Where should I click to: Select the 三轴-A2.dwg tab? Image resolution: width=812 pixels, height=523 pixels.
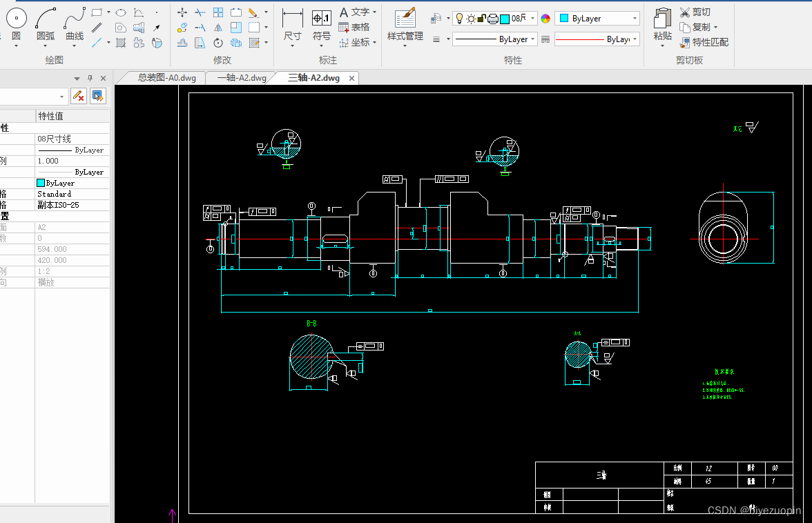point(313,77)
